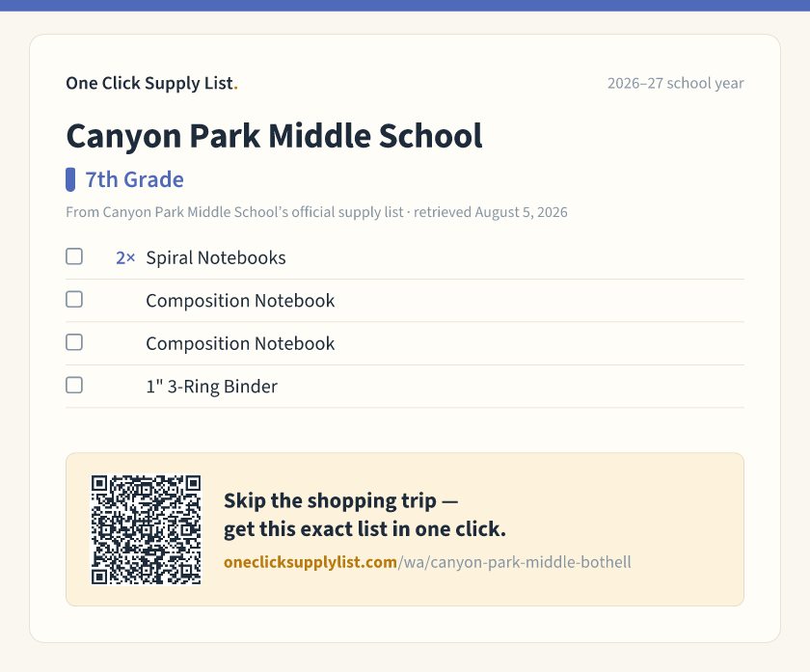Screen dimensions: 810x672
Task: Click the 2× quantity next to Spiral Notebooks
Action: click(x=125, y=257)
